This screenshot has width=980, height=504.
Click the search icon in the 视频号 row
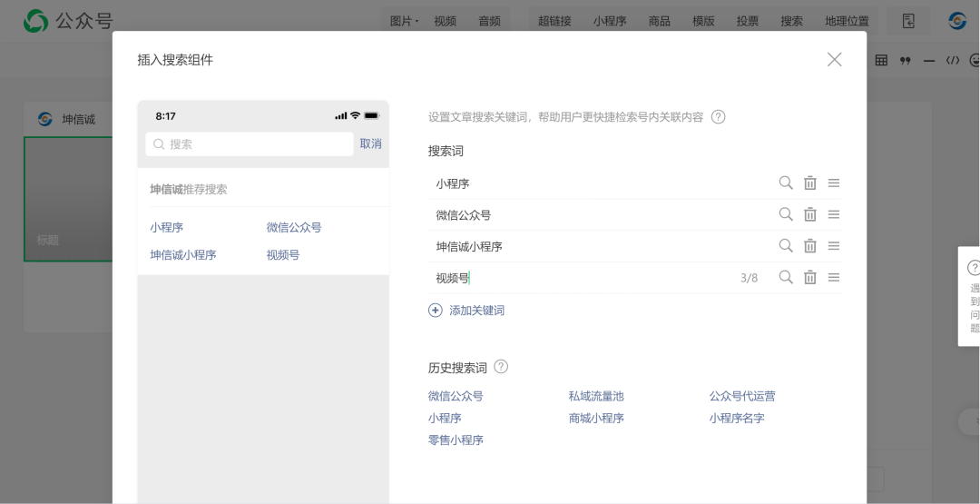click(786, 277)
